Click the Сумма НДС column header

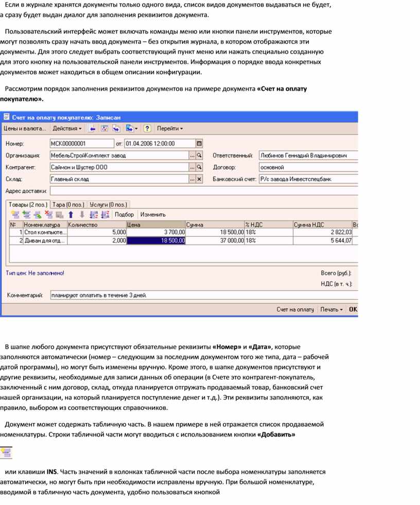click(323, 225)
